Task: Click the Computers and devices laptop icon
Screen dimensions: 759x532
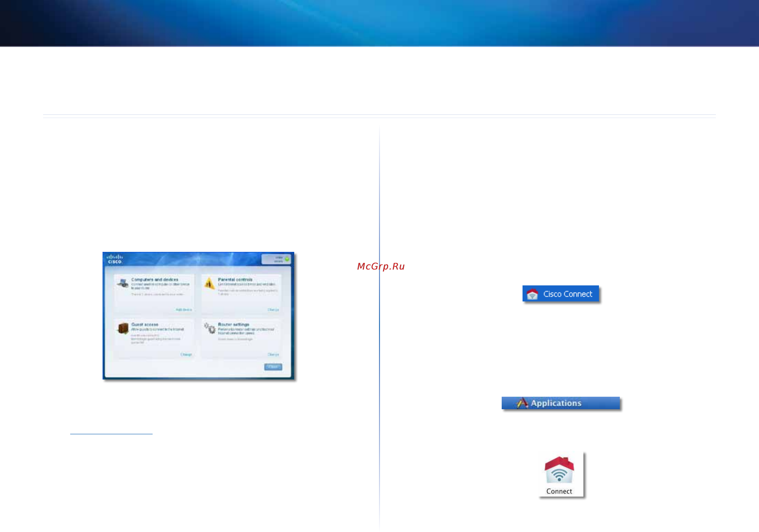Action: 123,283
